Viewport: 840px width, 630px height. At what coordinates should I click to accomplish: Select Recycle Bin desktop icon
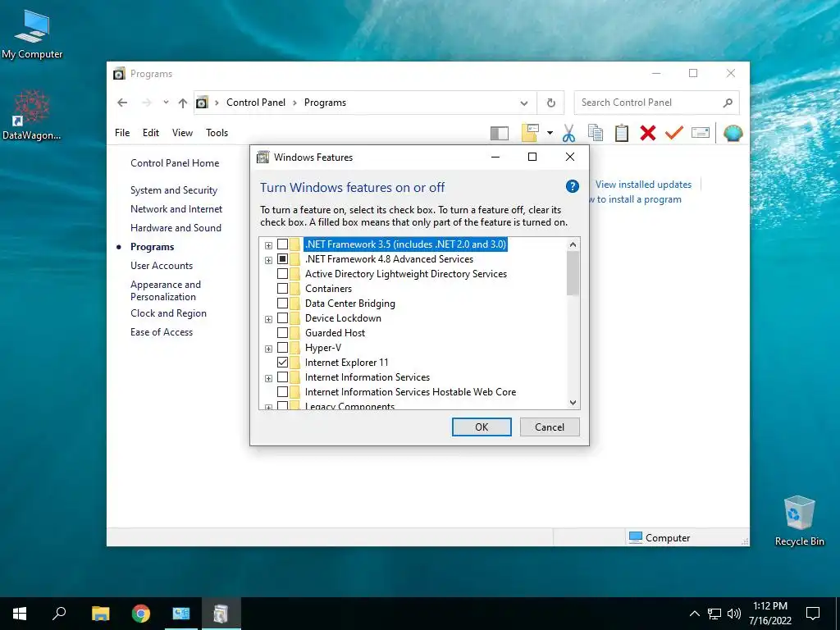[799, 521]
